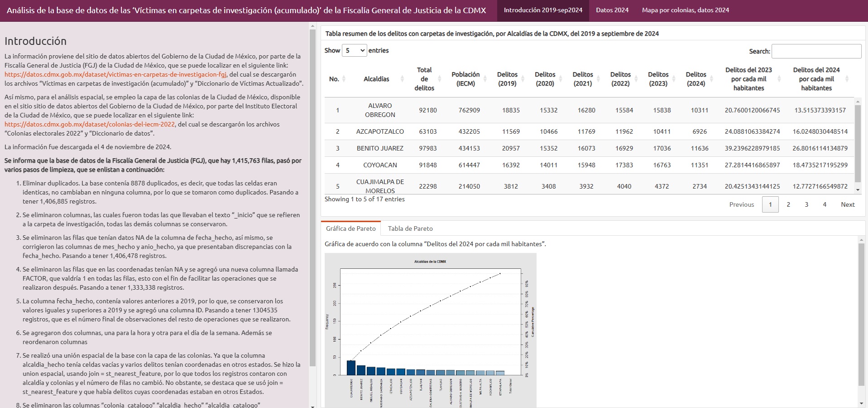Sort by Delitos (2024) column

click(700, 79)
